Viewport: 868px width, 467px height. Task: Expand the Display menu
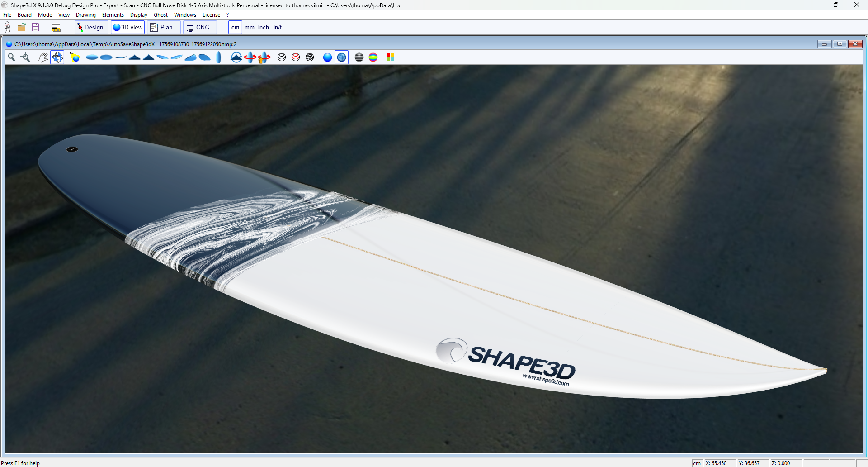click(139, 15)
